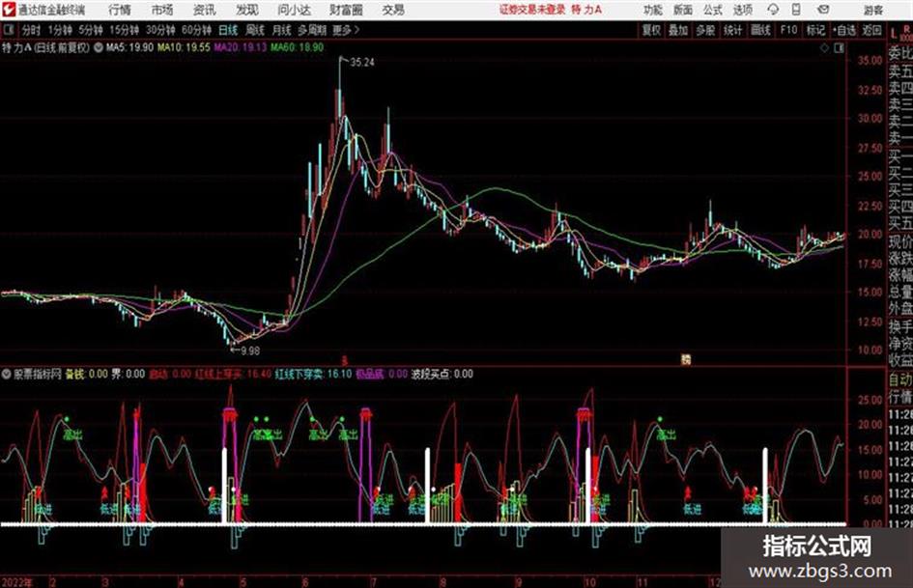The width and height of the screenshot is (913, 588).
Task: Toggle 叠加 overlay button
Action: 678,30
